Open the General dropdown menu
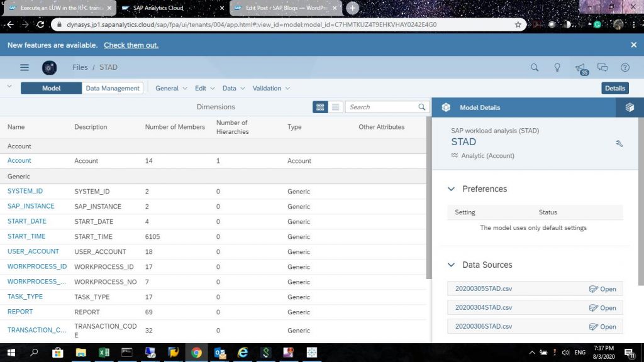 (171, 88)
